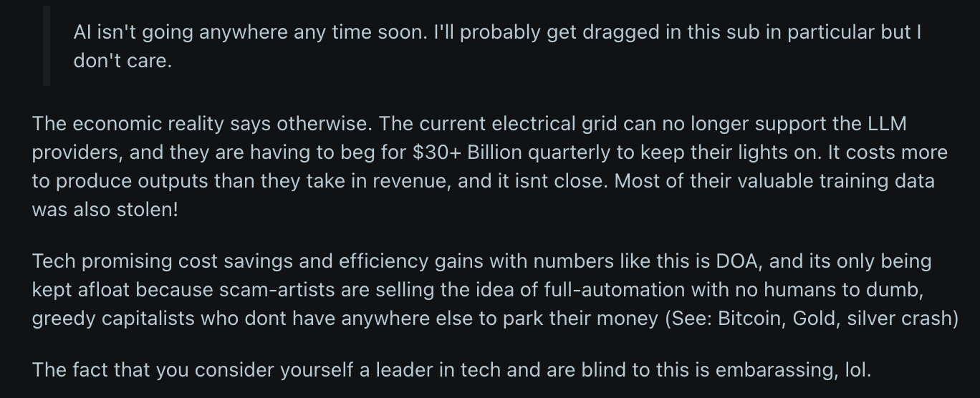Click the phrase "was also stolen!"
Viewport: 980px width, 398px height.
pos(104,210)
